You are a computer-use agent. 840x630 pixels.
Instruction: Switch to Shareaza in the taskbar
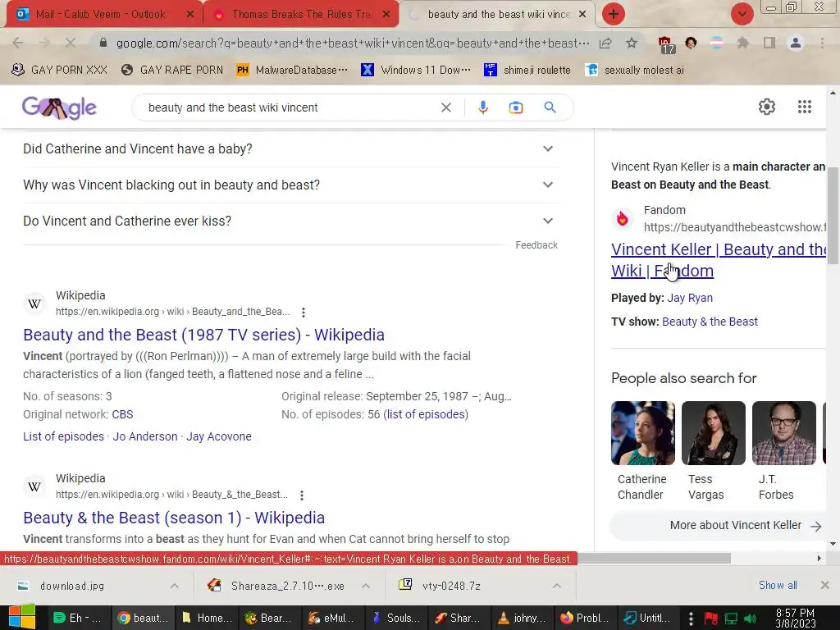click(x=458, y=618)
